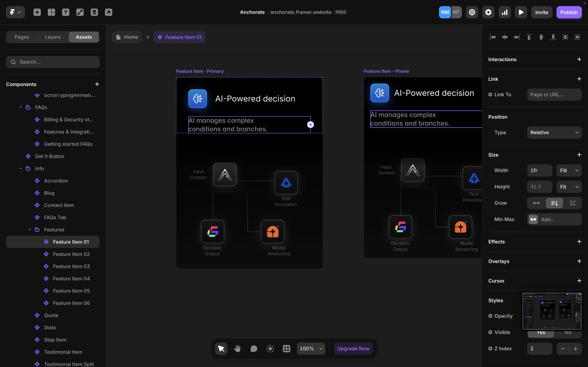
Task: Open site analytics bar chart icon
Action: (x=504, y=12)
